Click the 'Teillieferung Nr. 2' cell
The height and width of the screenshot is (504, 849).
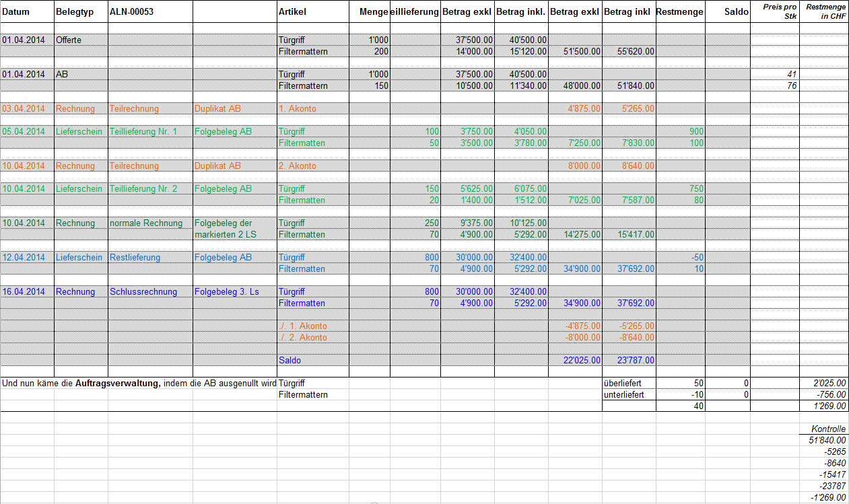[x=149, y=189]
